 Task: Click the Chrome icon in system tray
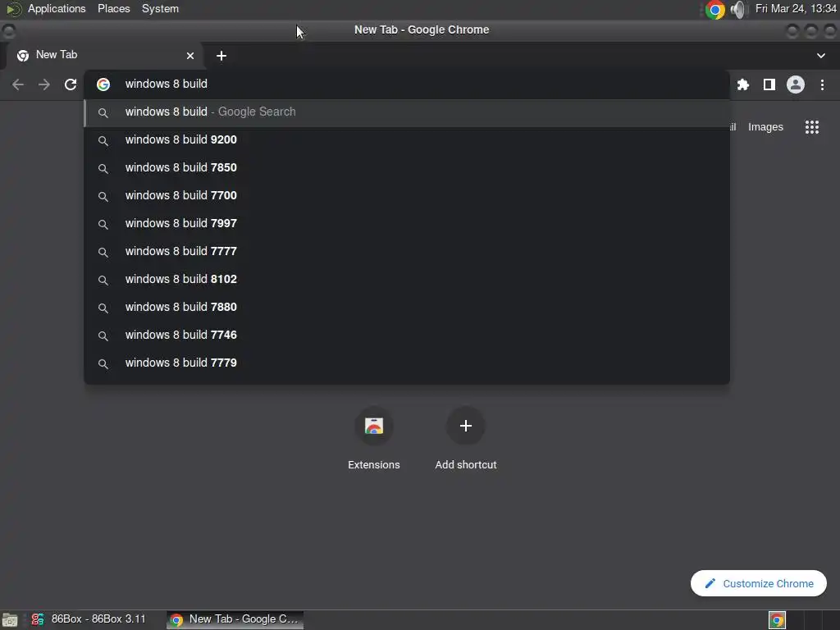coord(714,10)
